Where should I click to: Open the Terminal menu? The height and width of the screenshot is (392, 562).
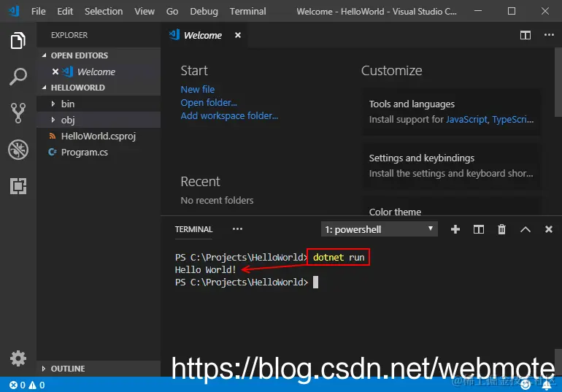[x=247, y=12]
